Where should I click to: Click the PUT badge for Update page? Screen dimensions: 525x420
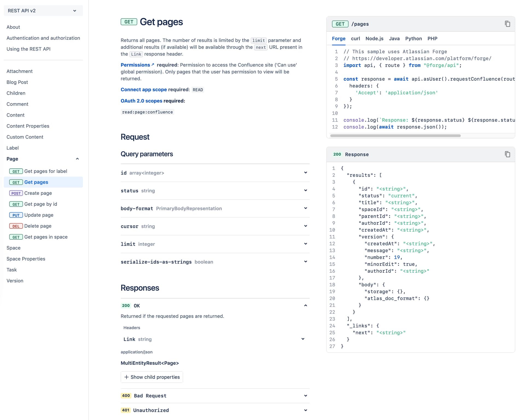click(x=16, y=215)
